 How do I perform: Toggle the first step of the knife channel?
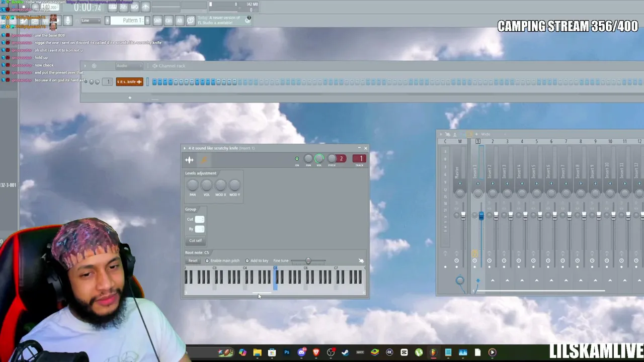pos(154,82)
